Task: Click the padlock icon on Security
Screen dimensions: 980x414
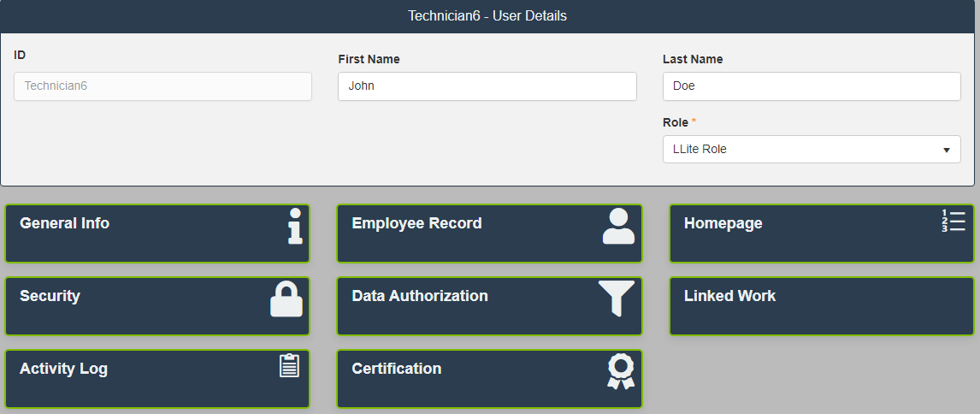Action: click(286, 299)
